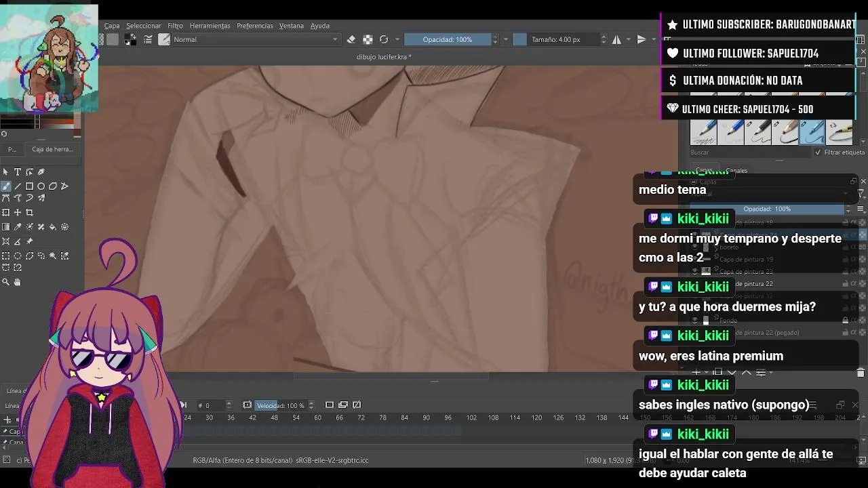
Task: Add a new paint layer with plus button
Action: click(696, 373)
